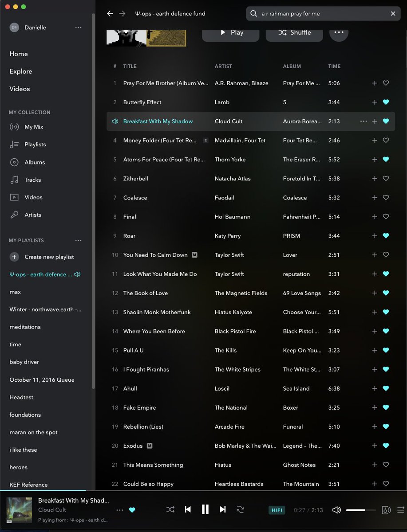Open artist Hiatus Kaiyote link
This screenshot has width=407, height=532.
coord(233,312)
